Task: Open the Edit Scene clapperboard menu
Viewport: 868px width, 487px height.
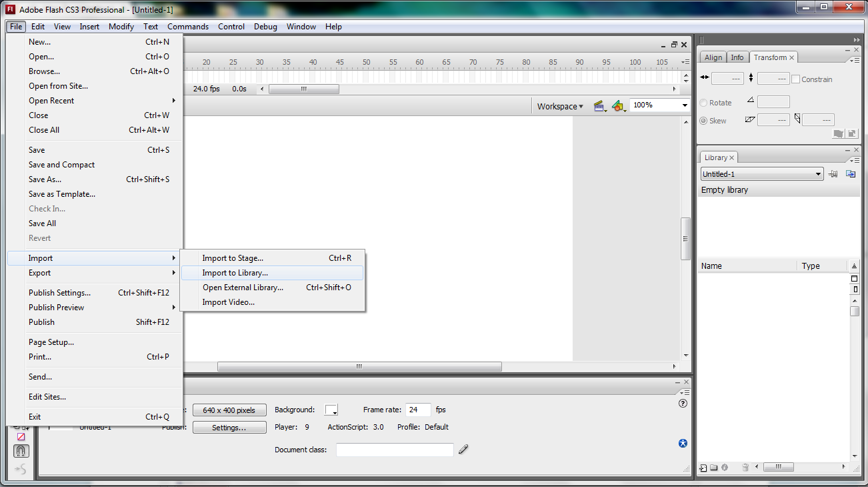Action: point(599,106)
